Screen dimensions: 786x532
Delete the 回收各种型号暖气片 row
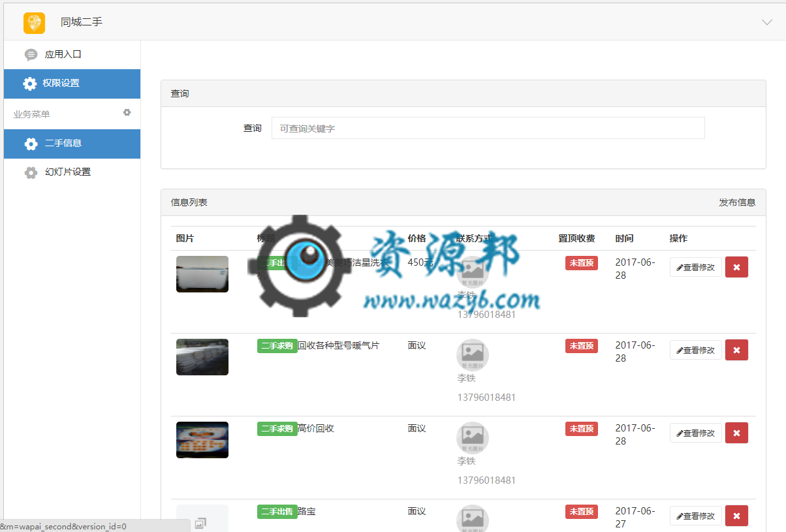click(x=736, y=350)
